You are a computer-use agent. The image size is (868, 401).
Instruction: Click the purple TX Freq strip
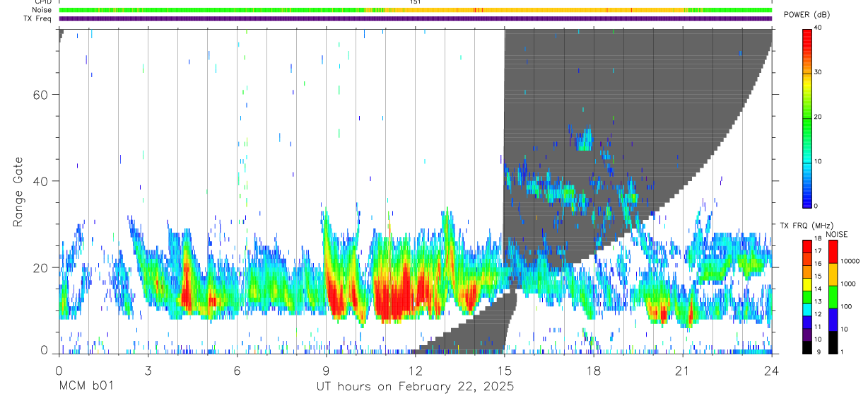coord(416,18)
